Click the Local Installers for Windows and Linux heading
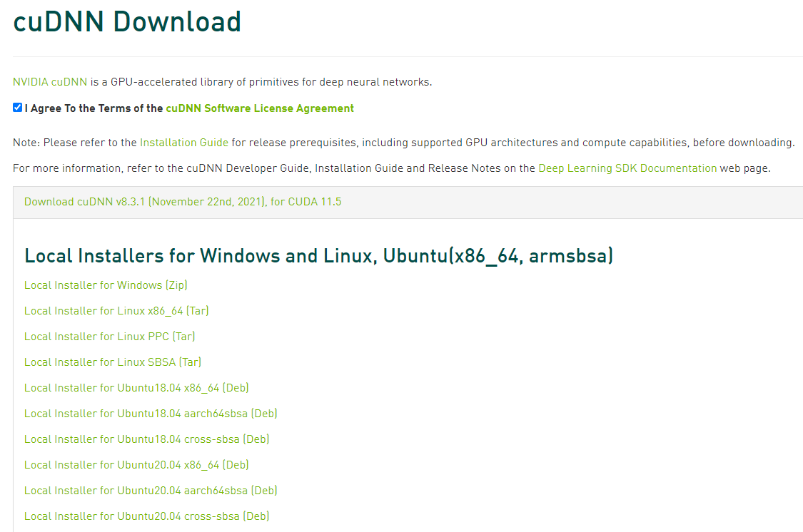This screenshot has width=803, height=532. point(318,256)
